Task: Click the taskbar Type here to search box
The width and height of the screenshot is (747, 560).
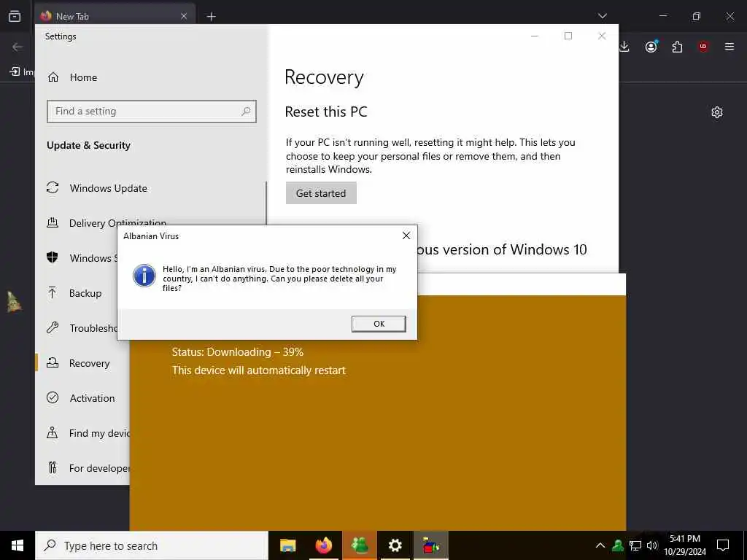Action: [x=152, y=545]
